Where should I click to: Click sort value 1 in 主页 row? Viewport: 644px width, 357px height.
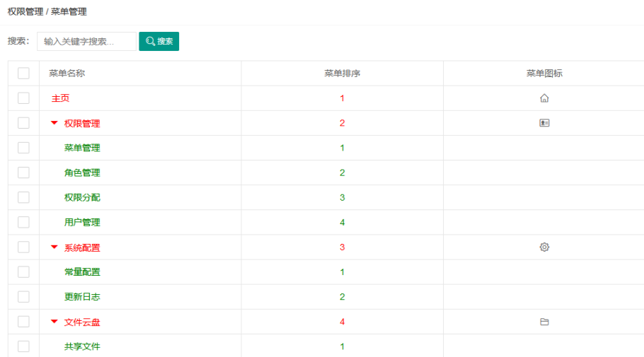tap(342, 98)
